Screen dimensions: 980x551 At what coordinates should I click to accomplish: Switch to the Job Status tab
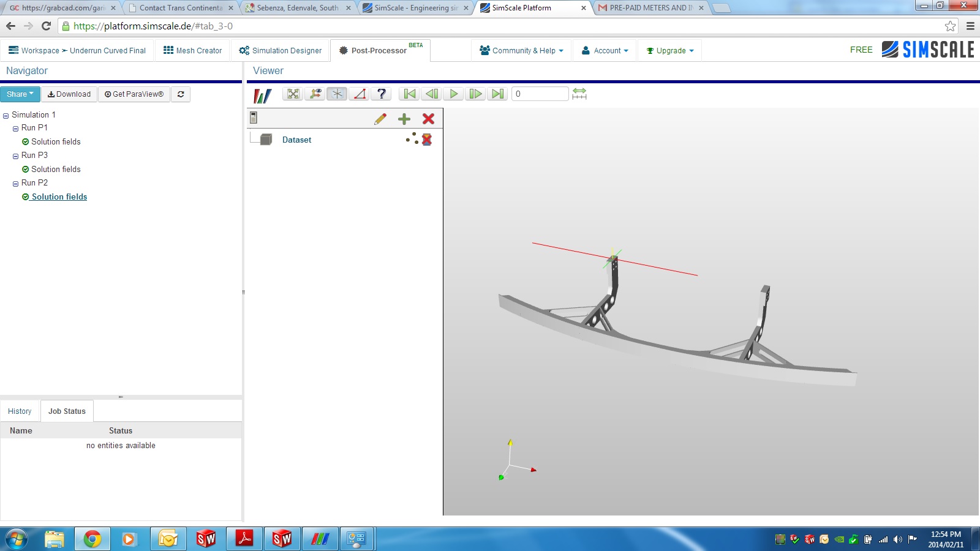point(67,411)
